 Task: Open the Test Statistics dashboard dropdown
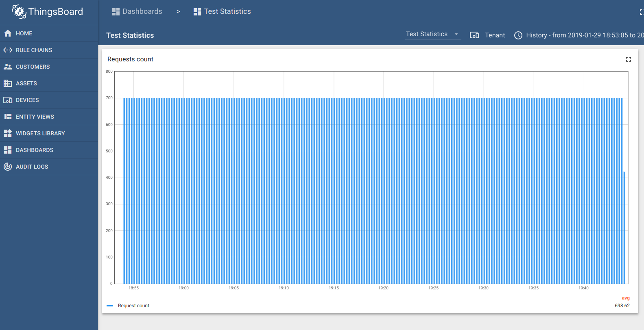[x=432, y=35]
